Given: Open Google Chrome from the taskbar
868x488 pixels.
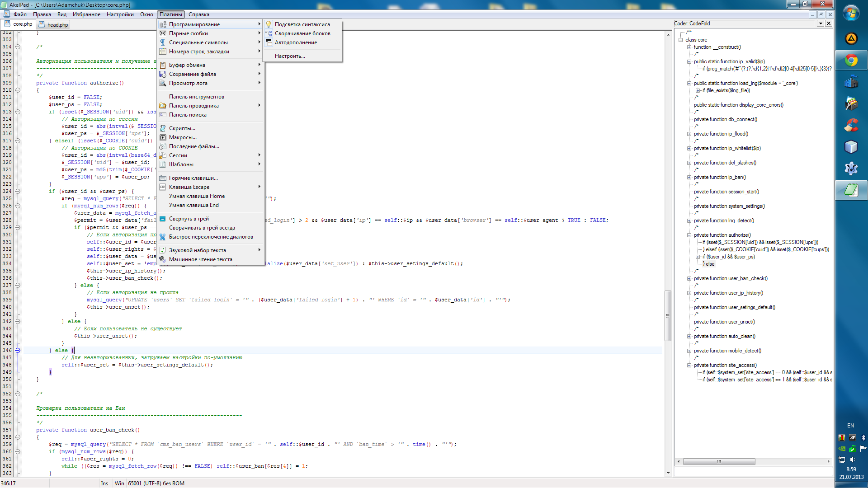Looking at the screenshot, I should coord(851,61).
